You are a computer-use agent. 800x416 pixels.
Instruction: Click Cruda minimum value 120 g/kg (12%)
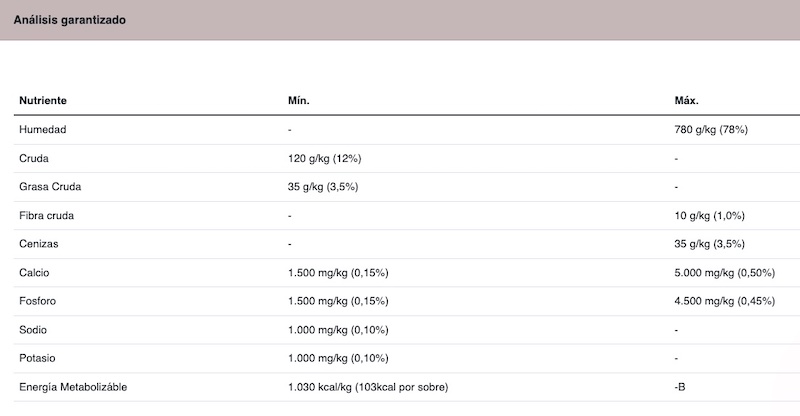coord(324,158)
